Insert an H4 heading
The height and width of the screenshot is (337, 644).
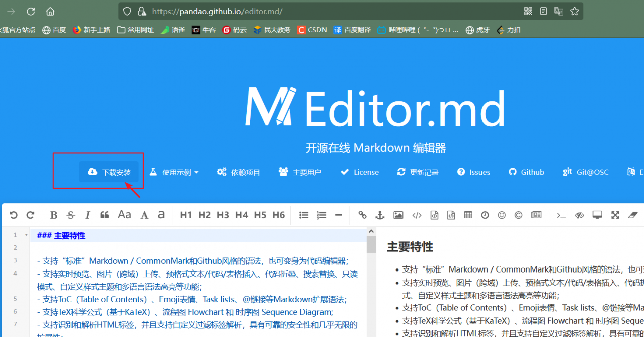click(x=242, y=215)
